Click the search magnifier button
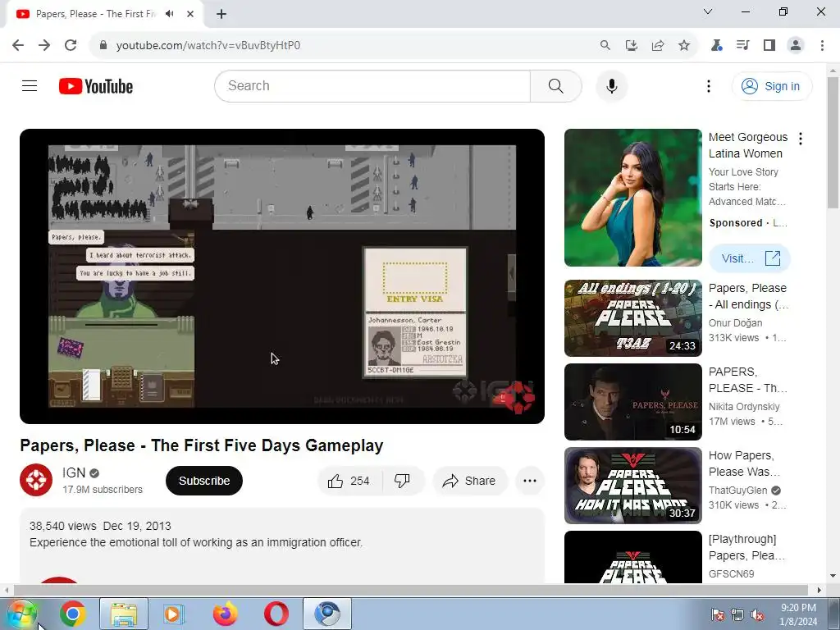 (x=555, y=85)
